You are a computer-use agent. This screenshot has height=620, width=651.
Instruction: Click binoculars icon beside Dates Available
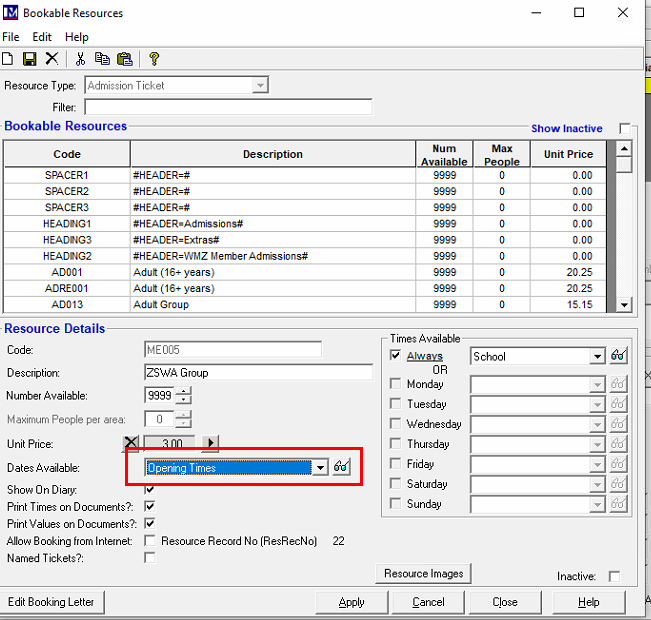(342, 467)
